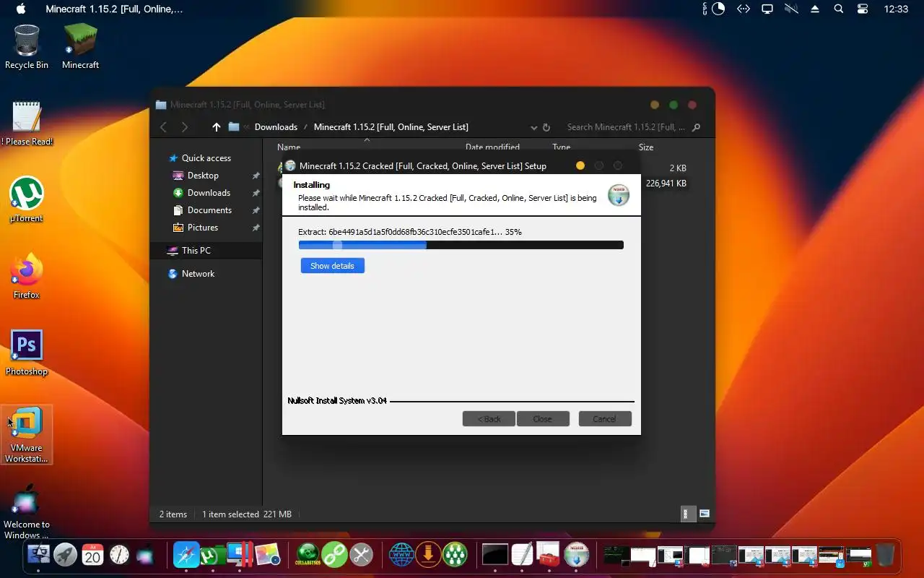Click the Cancel button in Setup dialog
The image size is (924, 578).
tap(605, 419)
